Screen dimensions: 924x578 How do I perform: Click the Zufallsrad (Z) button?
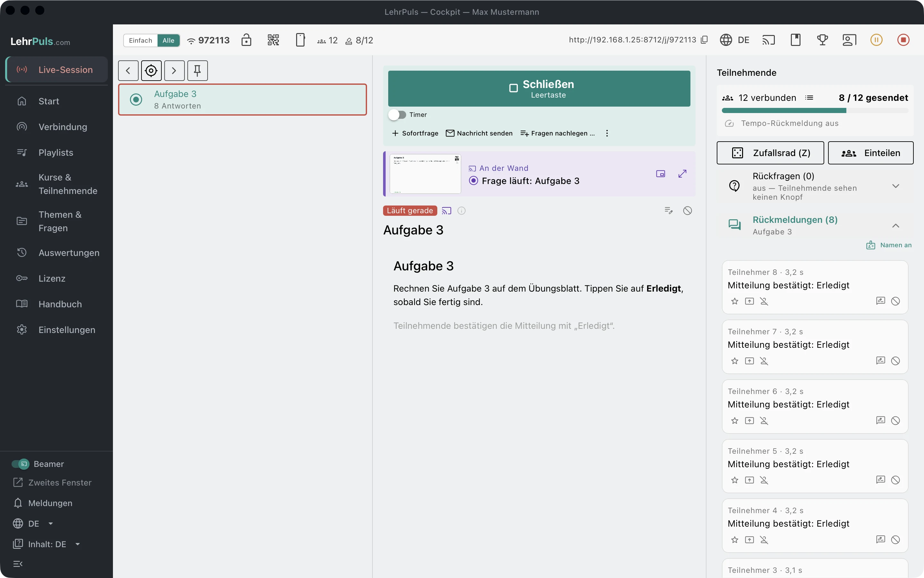pyautogui.click(x=770, y=153)
